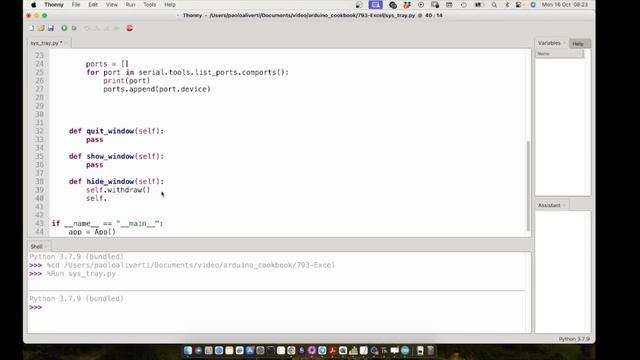Click the Name column header in Variables
The image size is (640, 360).
(x=559, y=54)
